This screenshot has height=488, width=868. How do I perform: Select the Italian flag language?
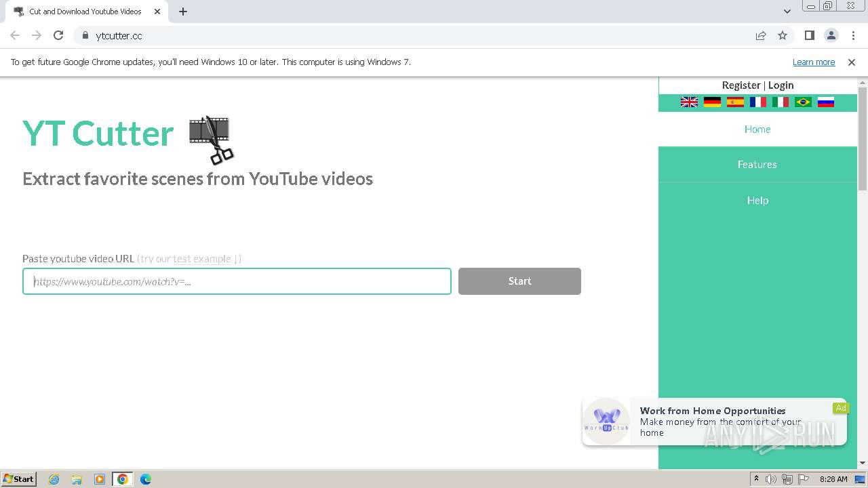click(x=781, y=102)
